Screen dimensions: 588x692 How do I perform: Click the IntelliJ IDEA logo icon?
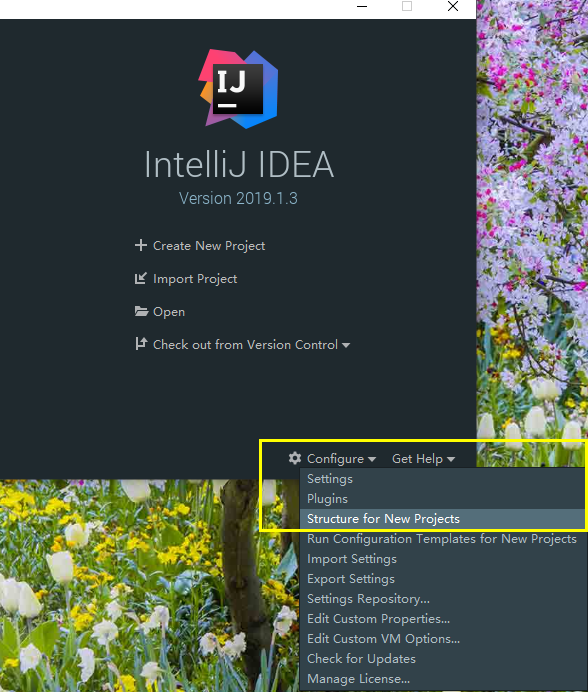pos(238,89)
